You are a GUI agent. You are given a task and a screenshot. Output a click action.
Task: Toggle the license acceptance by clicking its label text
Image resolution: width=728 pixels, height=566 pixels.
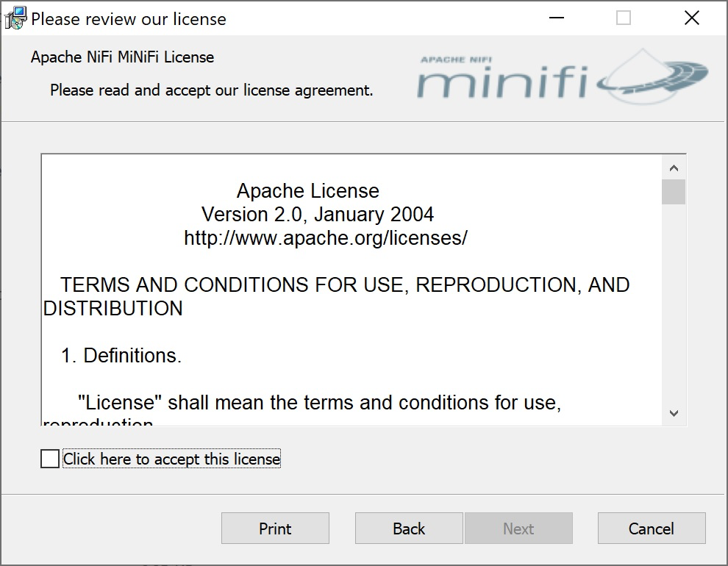coord(169,458)
